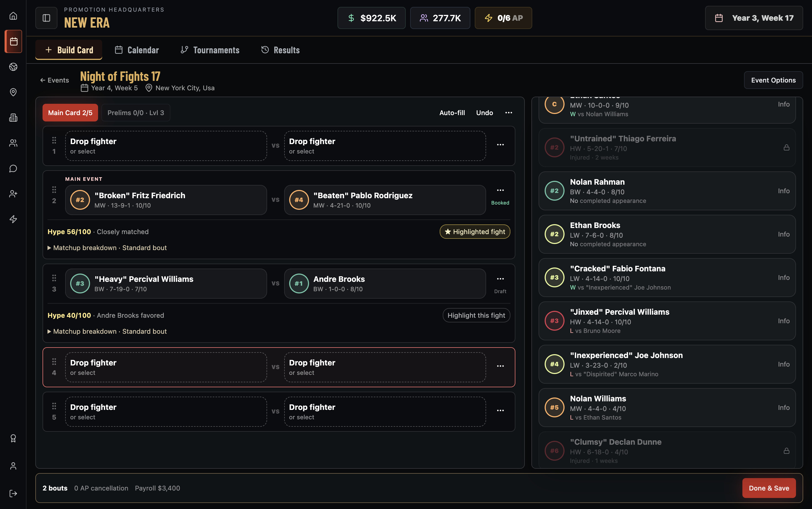Expand Matchup breakdown for Fritz Friedrich bout
This screenshot has height=509, width=812.
pyautogui.click(x=107, y=248)
